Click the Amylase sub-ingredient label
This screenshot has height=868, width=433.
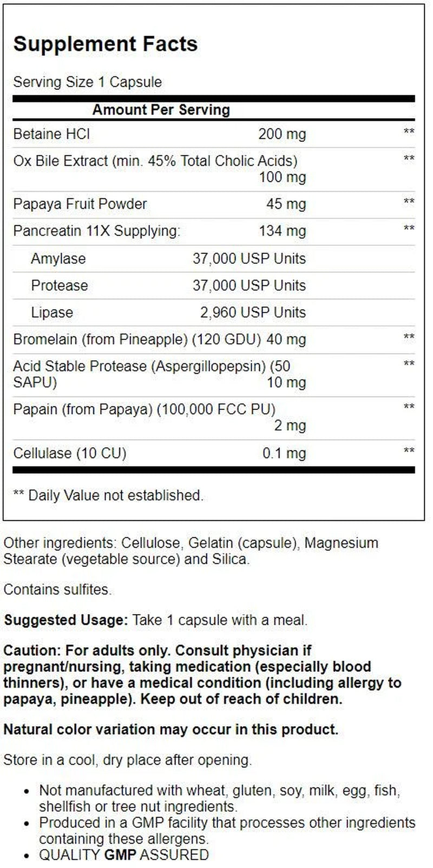58,258
